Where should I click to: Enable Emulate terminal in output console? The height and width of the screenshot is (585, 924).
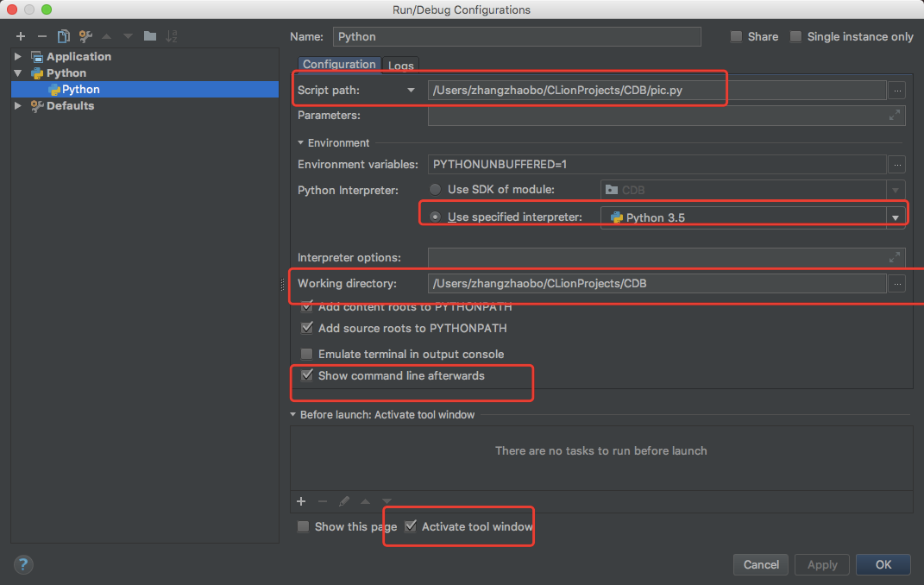[x=306, y=354]
